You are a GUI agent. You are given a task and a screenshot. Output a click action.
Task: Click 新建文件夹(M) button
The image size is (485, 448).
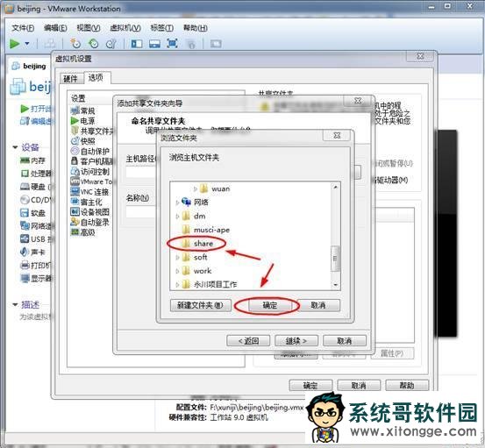[201, 305]
